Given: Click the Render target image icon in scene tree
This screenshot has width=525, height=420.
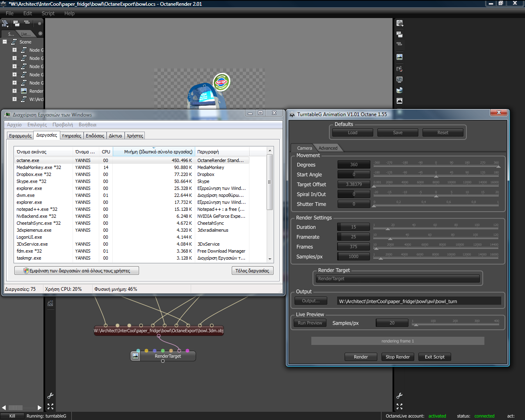Looking at the screenshot, I should tap(24, 91).
